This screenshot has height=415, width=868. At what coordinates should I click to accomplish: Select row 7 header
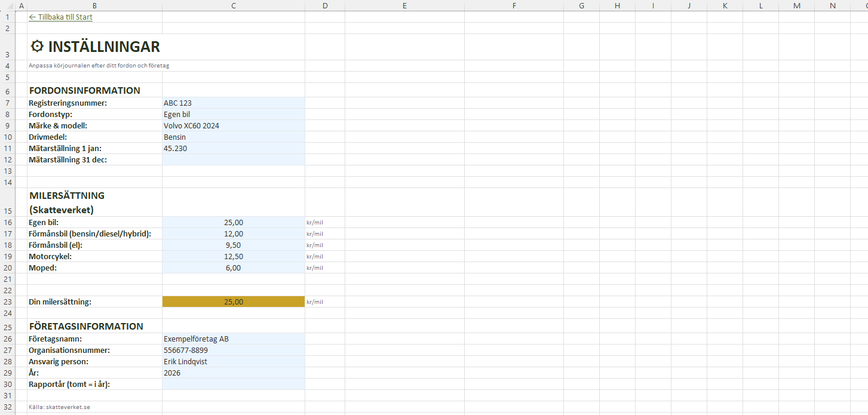click(8, 103)
